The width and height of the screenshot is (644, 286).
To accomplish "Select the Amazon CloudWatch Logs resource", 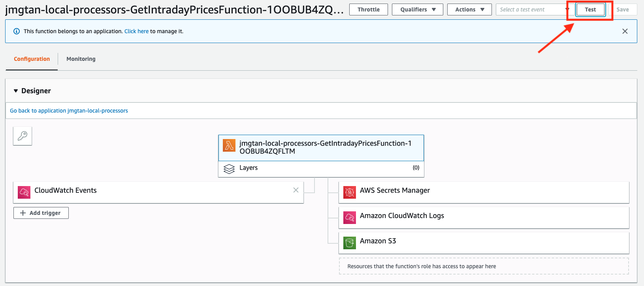I will click(x=484, y=218).
